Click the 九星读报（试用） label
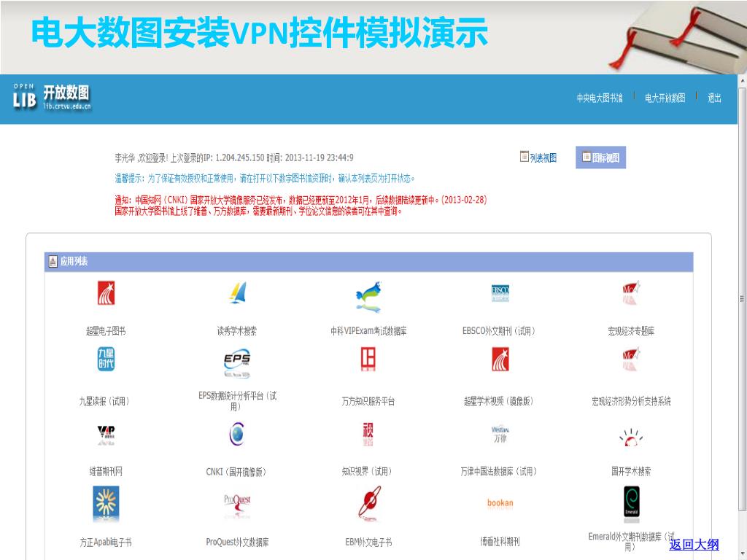Screen dimensions: 747x560 [x=104, y=402]
